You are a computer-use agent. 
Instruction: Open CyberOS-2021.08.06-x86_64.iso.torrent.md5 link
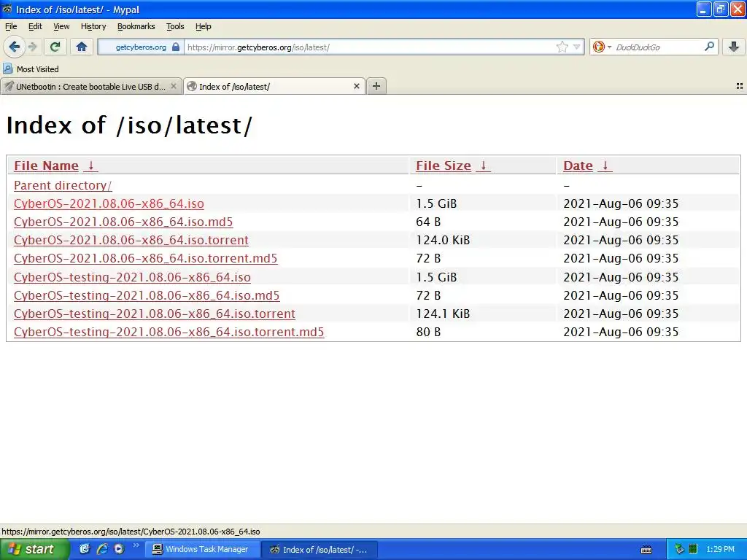coord(145,258)
